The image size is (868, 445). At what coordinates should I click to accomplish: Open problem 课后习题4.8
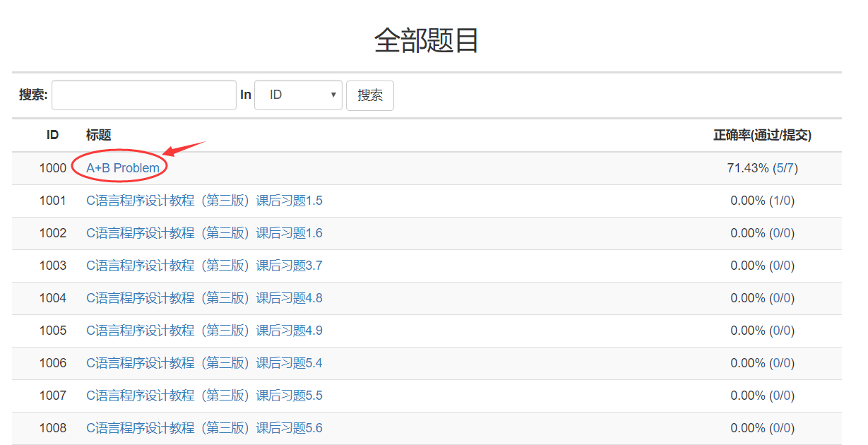(x=204, y=298)
